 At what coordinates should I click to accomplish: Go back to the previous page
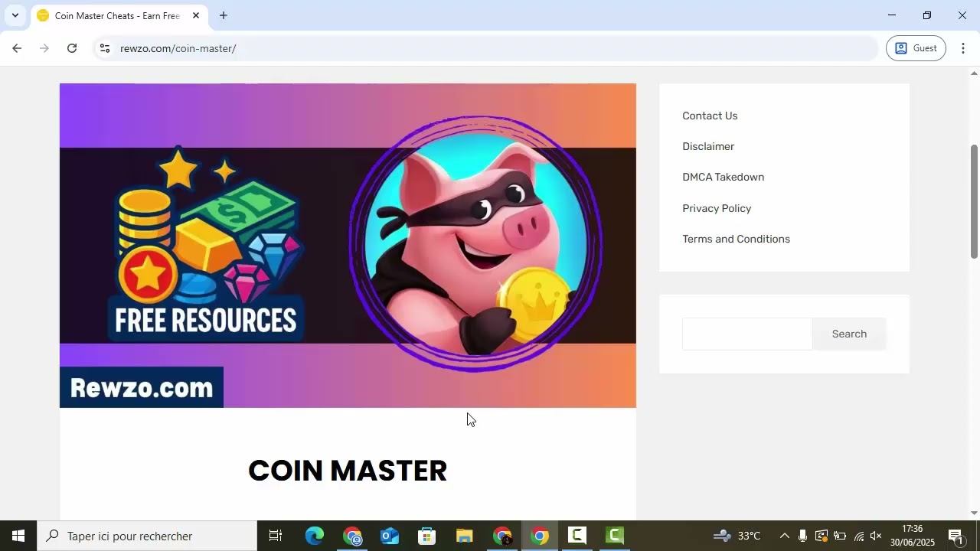17,48
